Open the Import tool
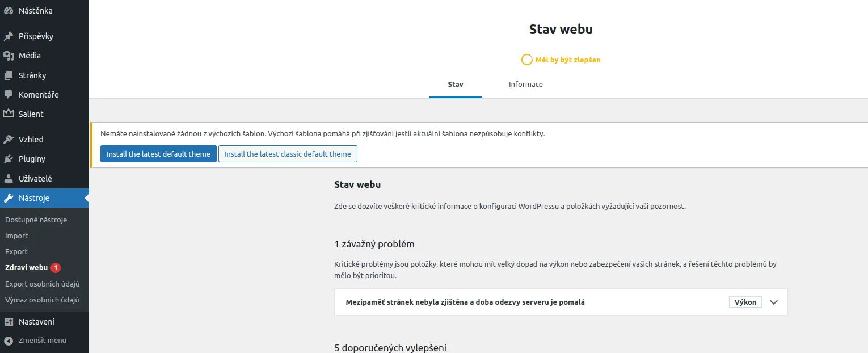Screen dimensions: 868x353 pos(16,236)
